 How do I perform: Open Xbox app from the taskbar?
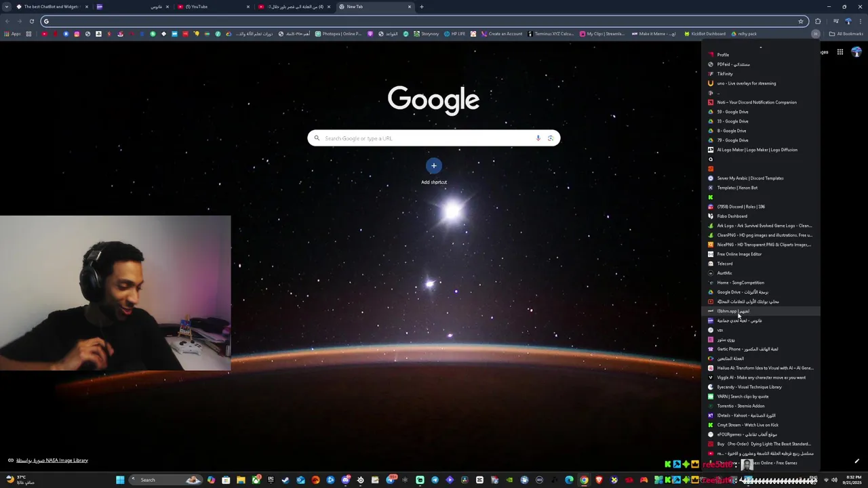tap(256, 480)
